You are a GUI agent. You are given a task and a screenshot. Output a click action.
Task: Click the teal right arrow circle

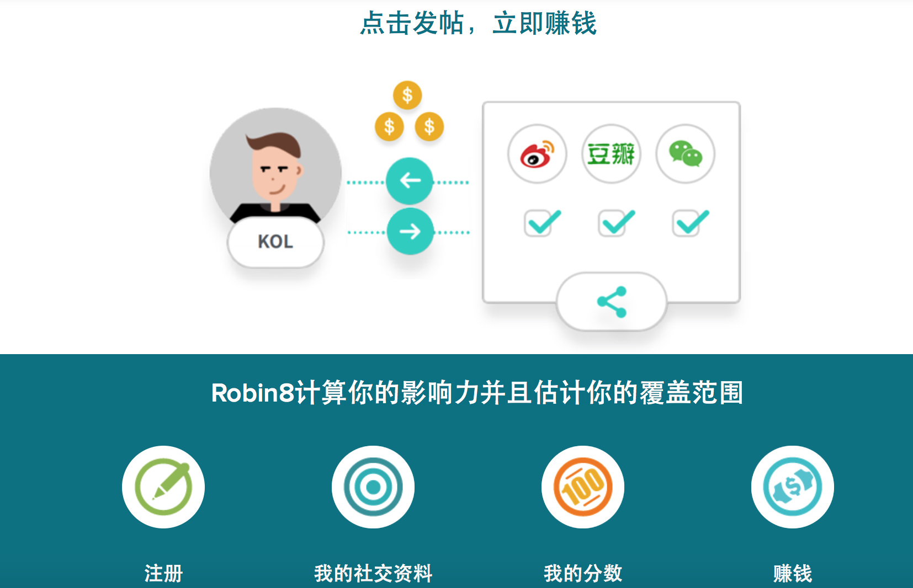click(410, 231)
